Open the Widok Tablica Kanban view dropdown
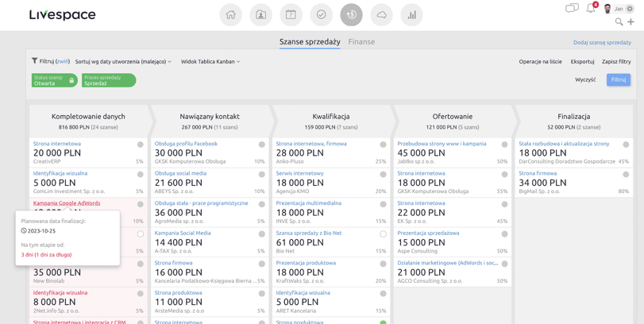The image size is (644, 324). click(210, 62)
